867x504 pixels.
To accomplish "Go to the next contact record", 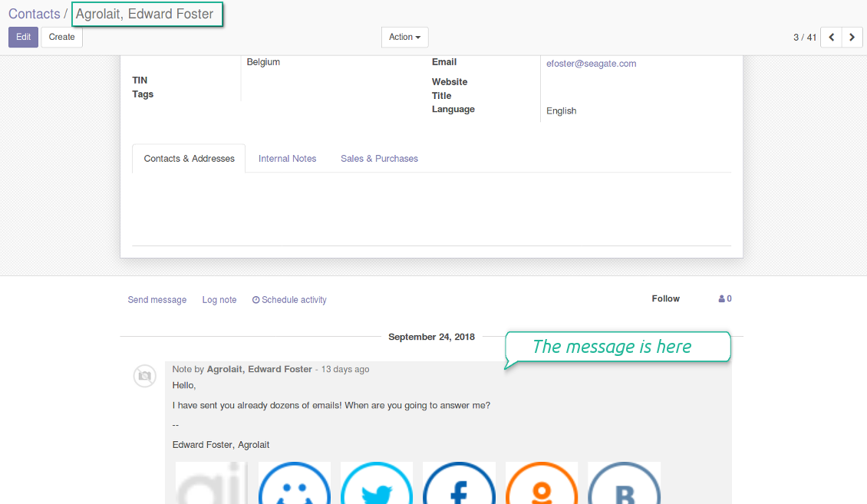I will [x=852, y=37].
